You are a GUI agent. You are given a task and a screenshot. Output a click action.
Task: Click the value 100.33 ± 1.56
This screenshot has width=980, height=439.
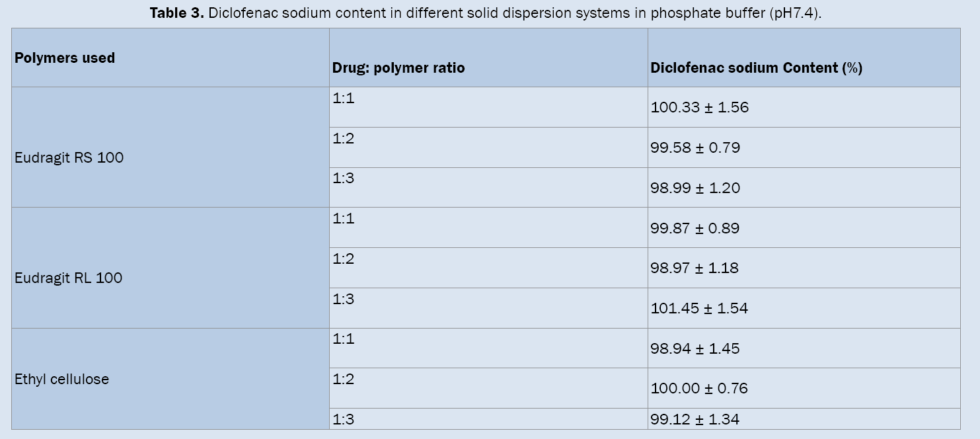(700, 108)
